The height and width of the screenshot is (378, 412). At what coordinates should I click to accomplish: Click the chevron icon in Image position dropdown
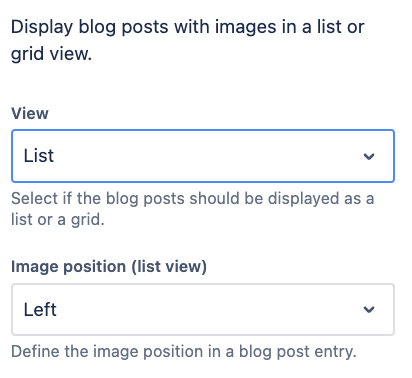(369, 310)
